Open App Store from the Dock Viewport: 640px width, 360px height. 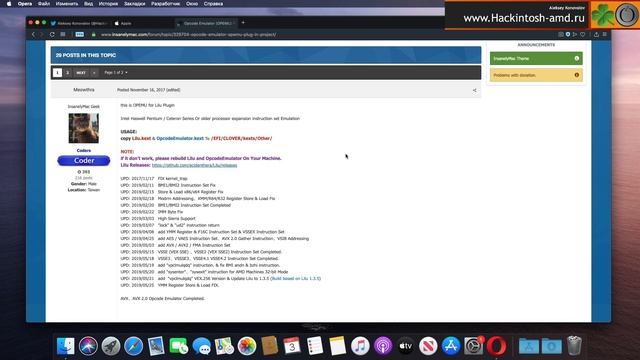tap(451, 346)
